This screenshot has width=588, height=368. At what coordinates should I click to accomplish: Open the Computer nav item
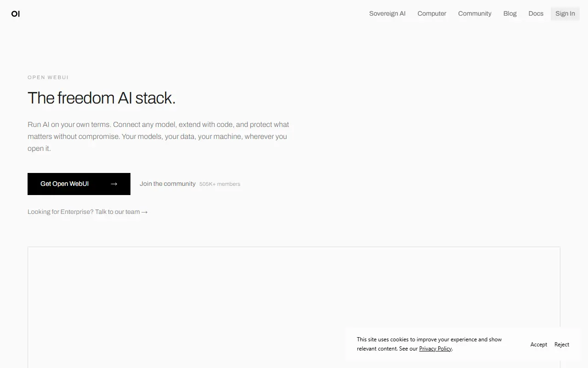click(x=432, y=14)
